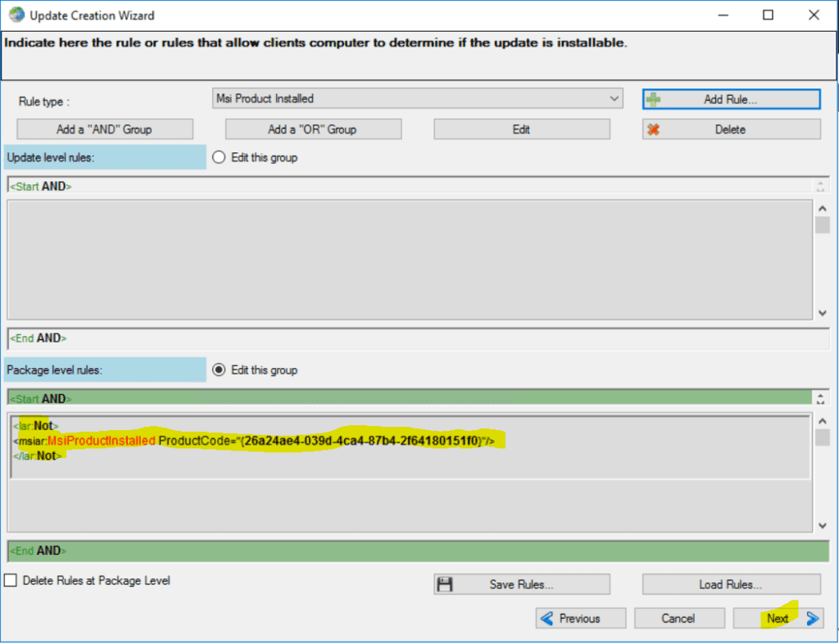The image size is (839, 644).
Task: Click the highlighted Next button
Action: click(777, 618)
